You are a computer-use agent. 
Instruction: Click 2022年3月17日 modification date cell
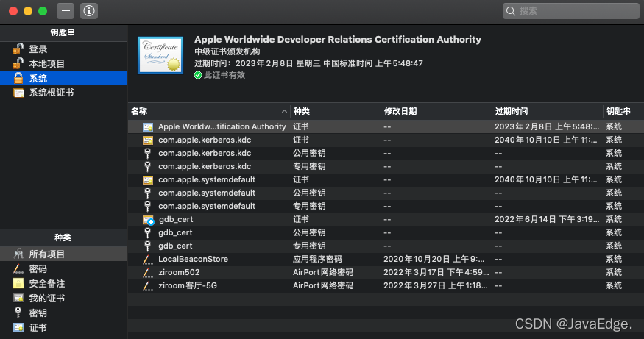pos(436,272)
